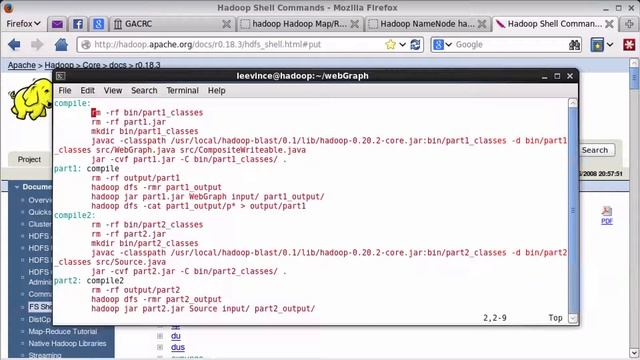Open the Firefox menu button
640x360 pixels.
pos(24,24)
